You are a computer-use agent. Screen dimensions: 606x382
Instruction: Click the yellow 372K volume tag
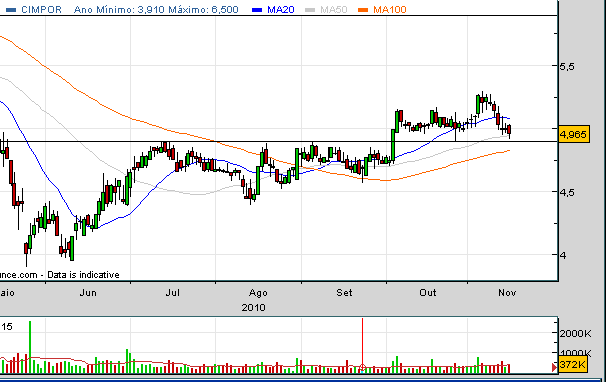coord(573,364)
